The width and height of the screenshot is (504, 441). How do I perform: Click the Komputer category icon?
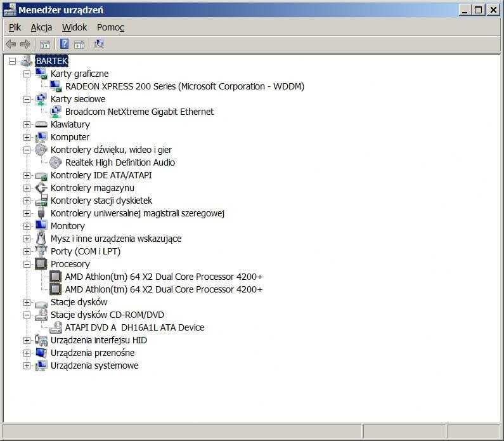[41, 137]
